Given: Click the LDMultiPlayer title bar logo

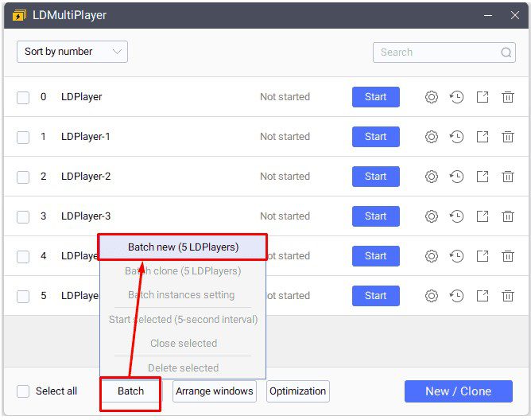Looking at the screenshot, I should 19,15.
